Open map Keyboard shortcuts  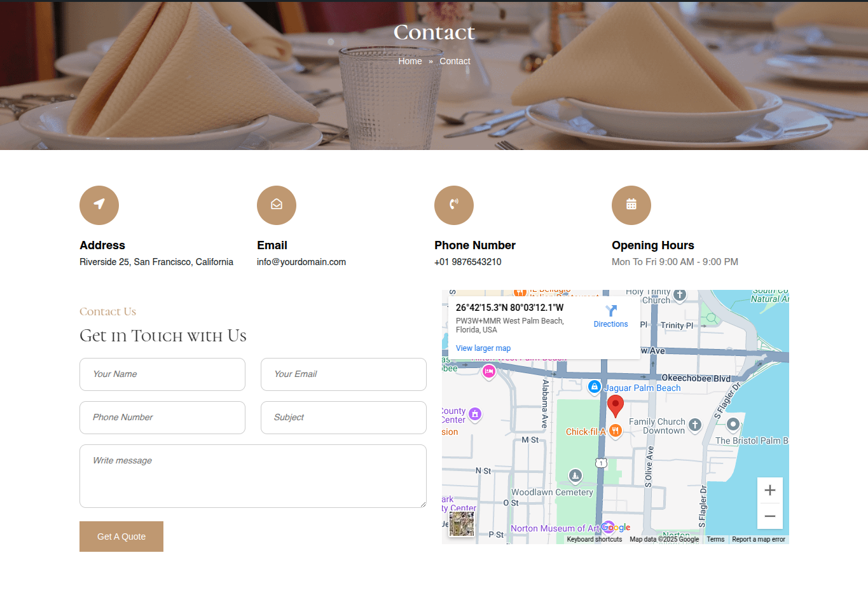pos(595,539)
